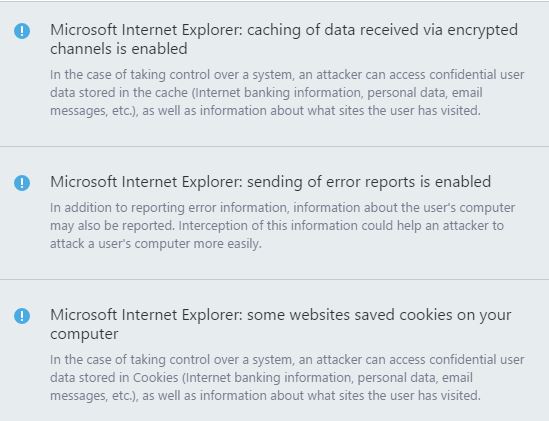Select the 'channels is enabled' title line
The image size is (549, 421).
(x=119, y=49)
